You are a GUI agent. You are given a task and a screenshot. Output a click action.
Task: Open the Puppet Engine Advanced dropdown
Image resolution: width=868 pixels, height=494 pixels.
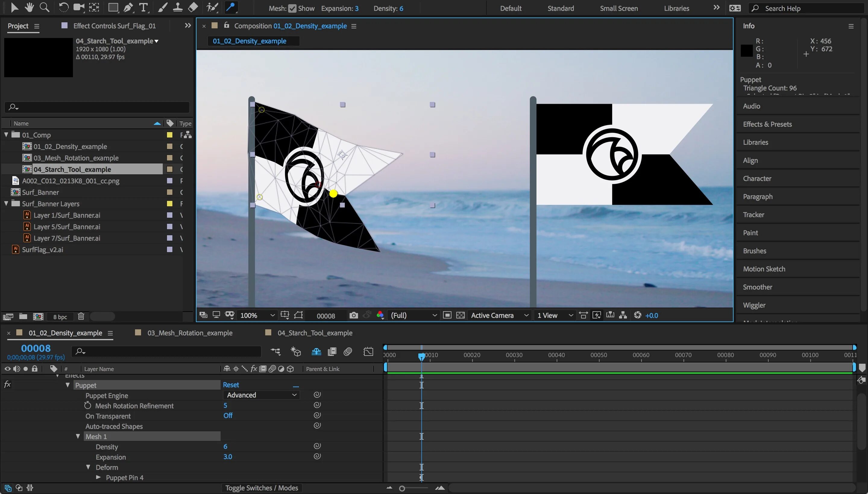[x=261, y=395]
